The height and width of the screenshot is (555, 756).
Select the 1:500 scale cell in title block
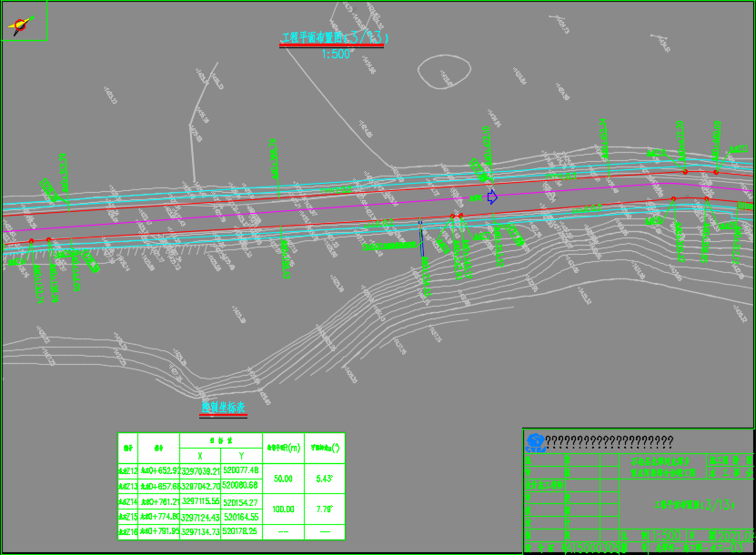click(666, 535)
